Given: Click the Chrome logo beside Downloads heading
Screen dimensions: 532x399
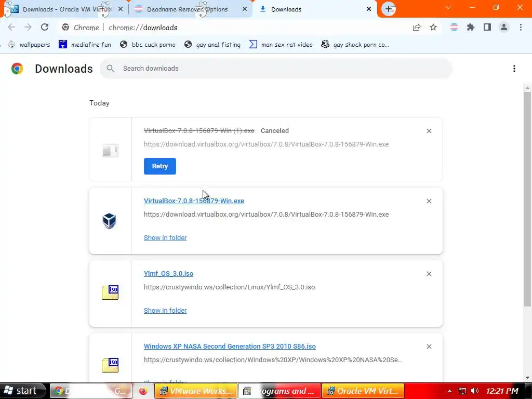Looking at the screenshot, I should coord(17,69).
